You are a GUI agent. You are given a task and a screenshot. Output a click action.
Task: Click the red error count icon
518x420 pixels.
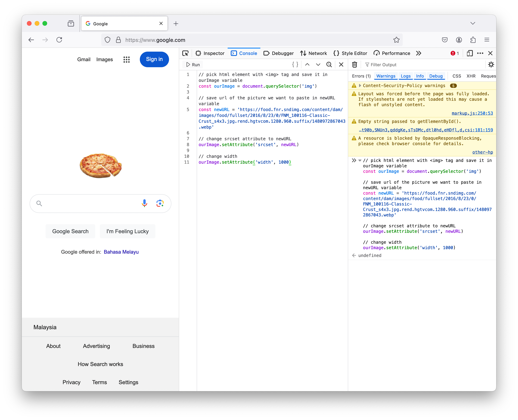click(x=455, y=53)
